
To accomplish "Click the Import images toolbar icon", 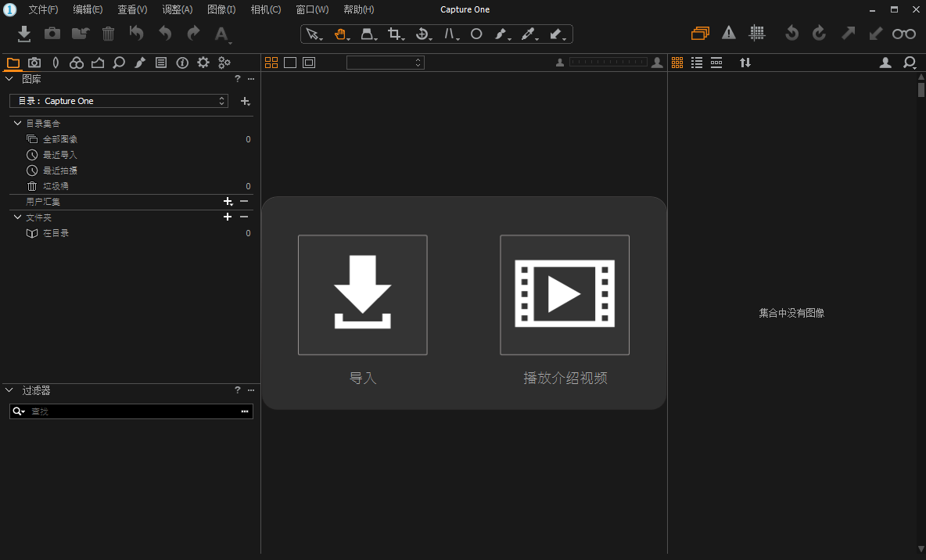I will click(23, 34).
